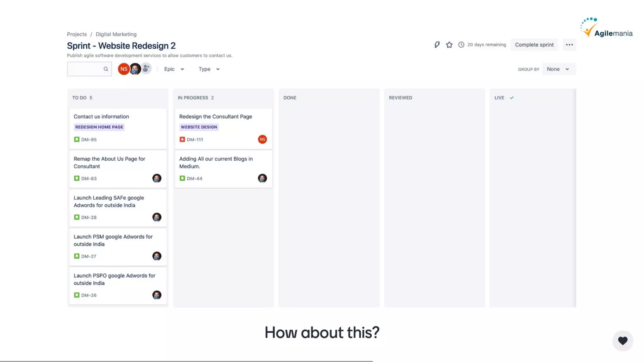644x362 pixels.
Task: Open Remap the About Us Page card
Action: pyautogui.click(x=118, y=169)
